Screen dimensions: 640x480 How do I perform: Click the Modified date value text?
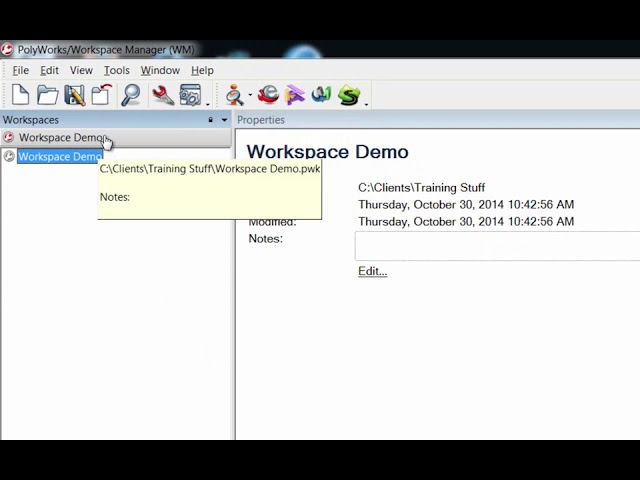pyautogui.click(x=466, y=222)
